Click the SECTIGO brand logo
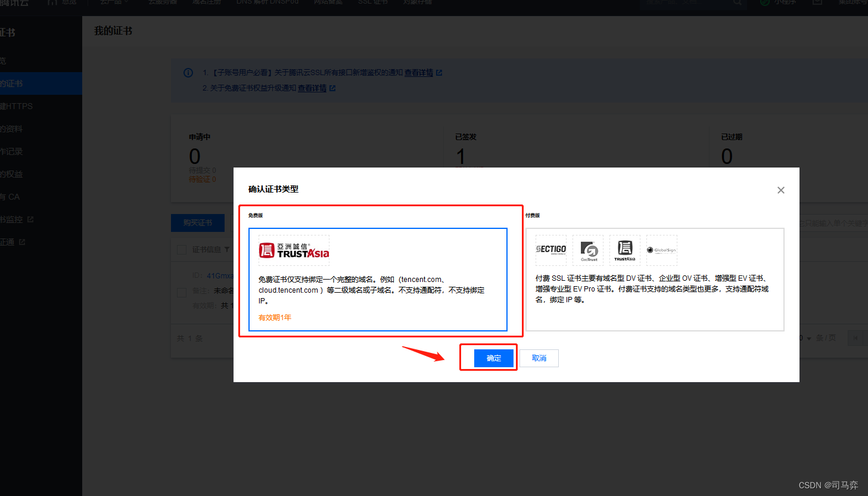 pos(551,250)
